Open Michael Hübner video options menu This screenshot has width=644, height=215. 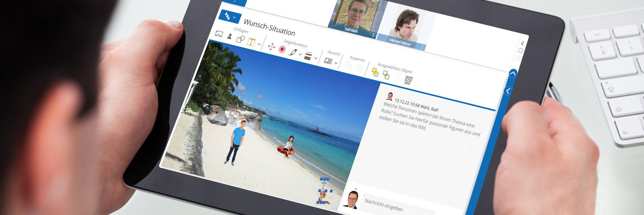pos(422,47)
